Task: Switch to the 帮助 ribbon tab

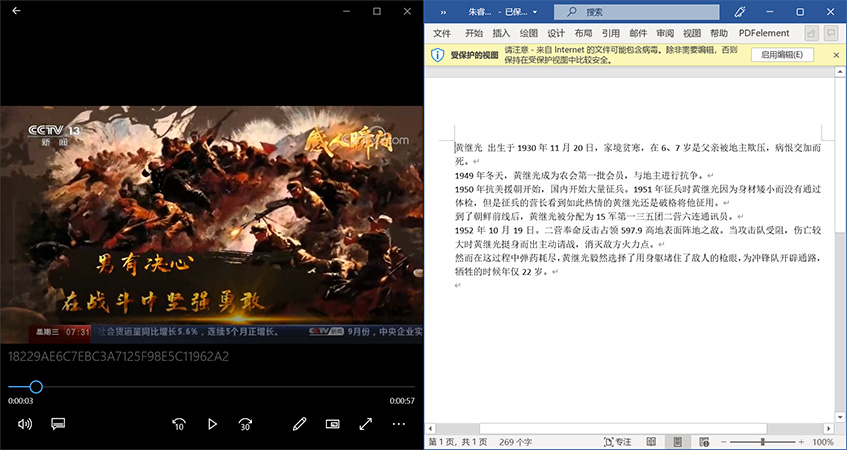Action: 719,33
